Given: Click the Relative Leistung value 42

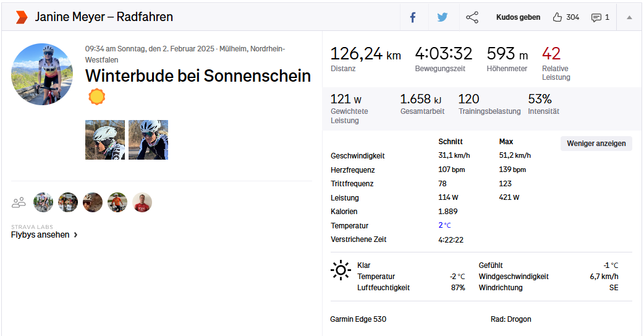Looking at the screenshot, I should pos(551,54).
